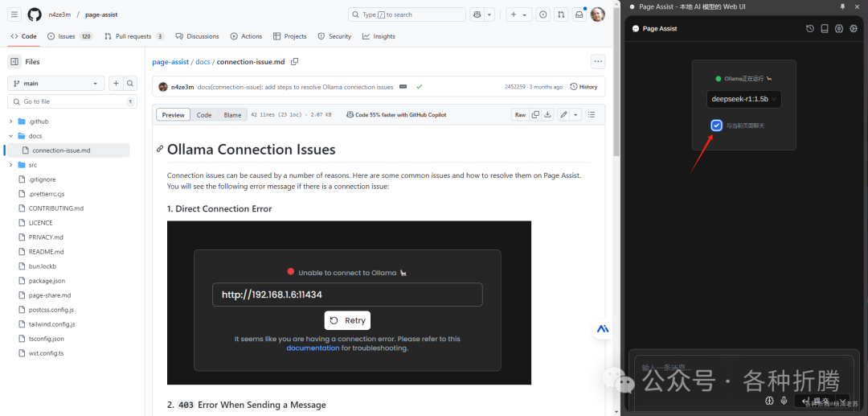Open the main branch selector dropdown
Viewport: 868px width, 416px height.
(x=56, y=84)
